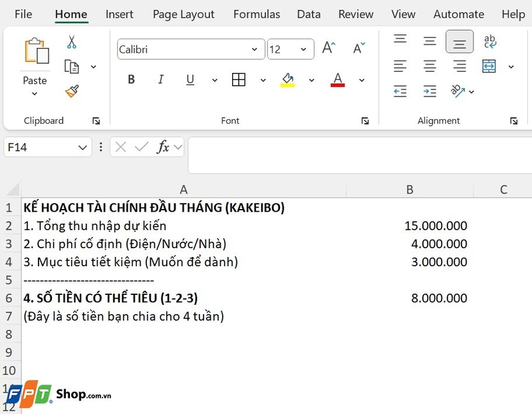Image resolution: width=532 pixels, height=414 pixels.
Task: Select cell '3. Mục tiêu tiết kiệm'
Action: (x=184, y=262)
